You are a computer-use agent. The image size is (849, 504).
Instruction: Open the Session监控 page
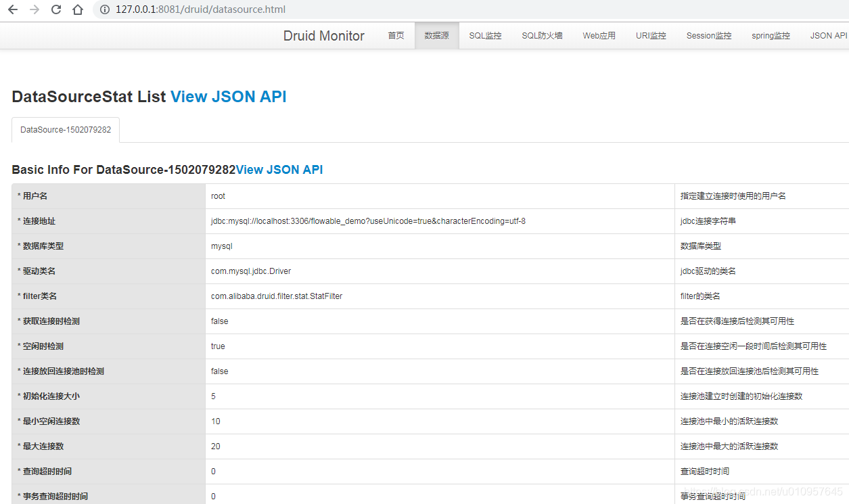[709, 36]
